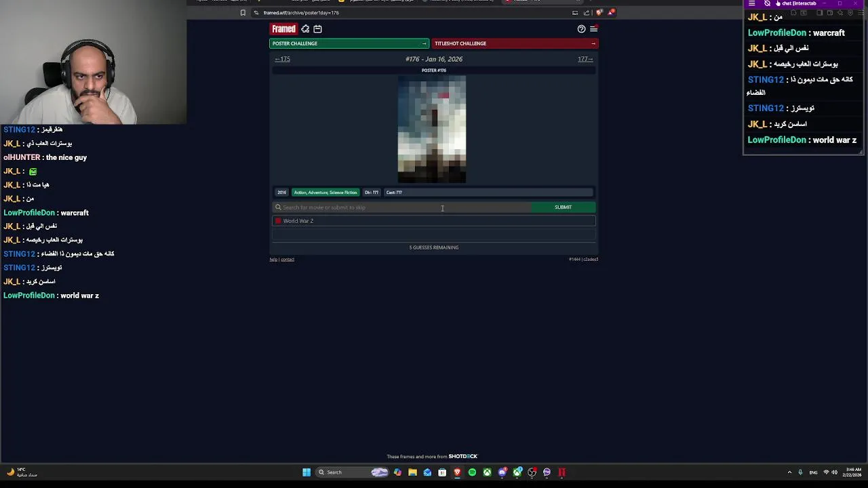Open Netflix from taskbar
868x488 pixels.
coord(561,472)
